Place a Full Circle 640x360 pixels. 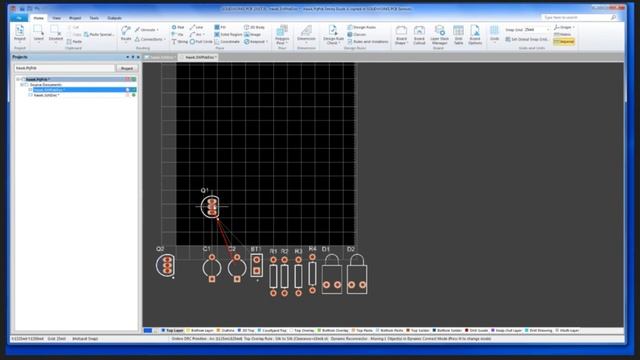(x=201, y=42)
